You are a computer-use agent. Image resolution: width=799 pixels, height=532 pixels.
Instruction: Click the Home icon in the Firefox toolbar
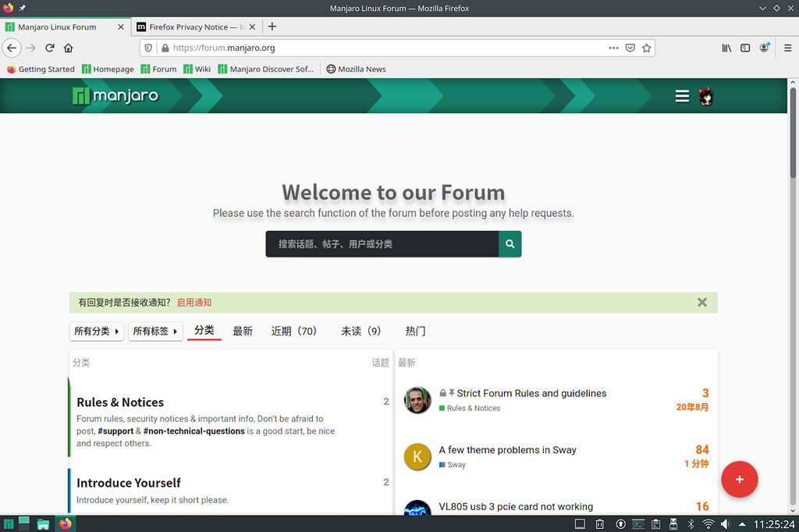tap(68, 48)
